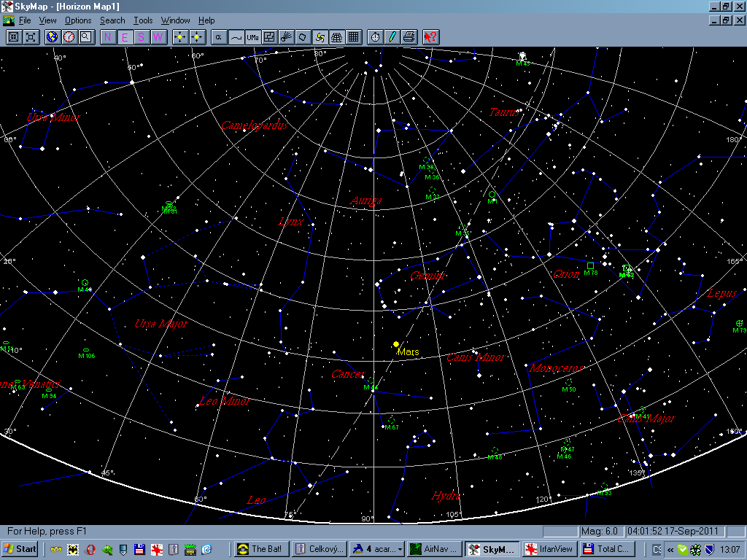Switch to the AirNav taskbar button
The width and height of the screenshot is (747, 560).
click(x=435, y=549)
